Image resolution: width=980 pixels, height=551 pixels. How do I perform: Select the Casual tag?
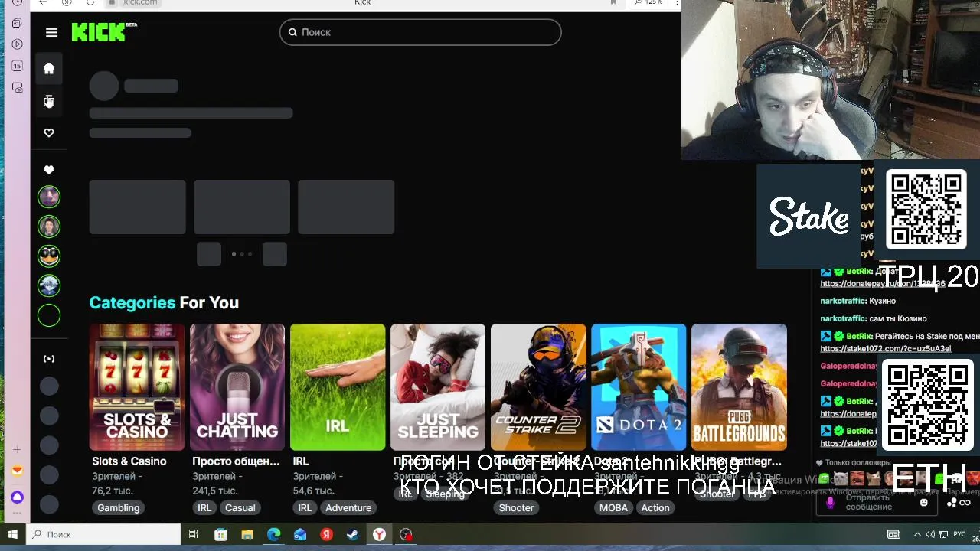click(240, 507)
